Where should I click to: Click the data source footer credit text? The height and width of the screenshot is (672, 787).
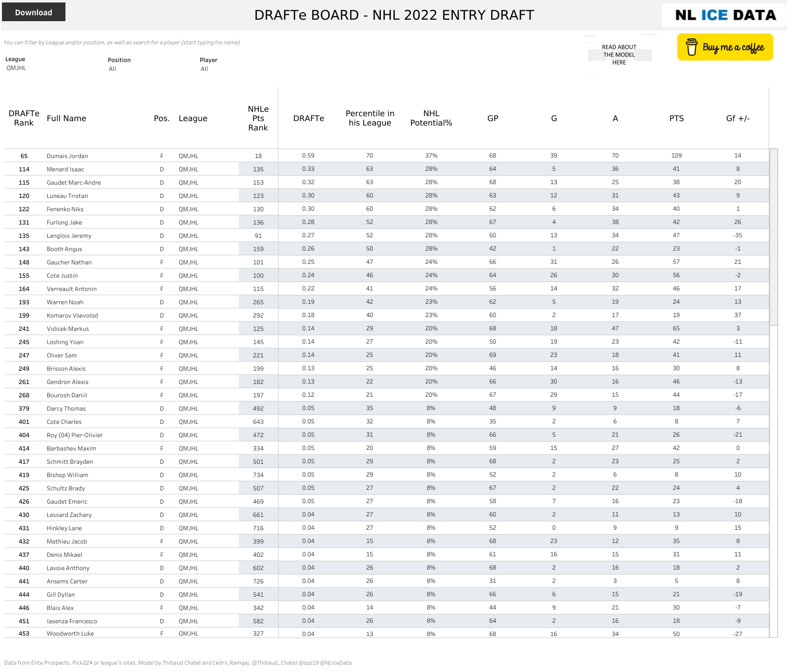pyautogui.click(x=178, y=663)
